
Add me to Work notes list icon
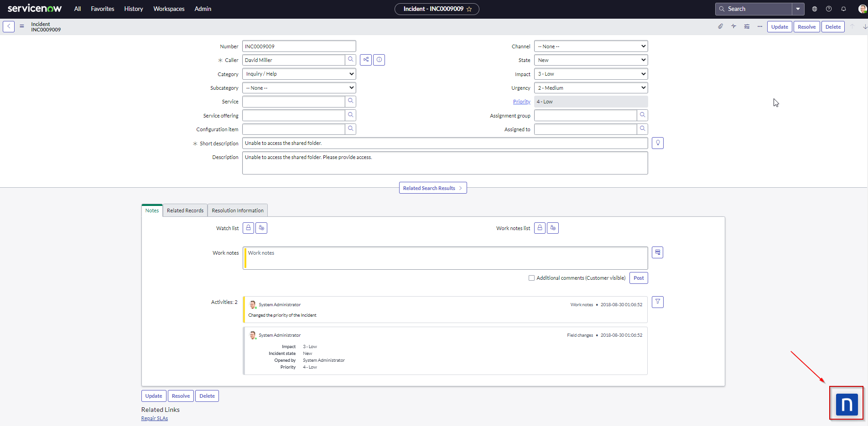pyautogui.click(x=553, y=228)
